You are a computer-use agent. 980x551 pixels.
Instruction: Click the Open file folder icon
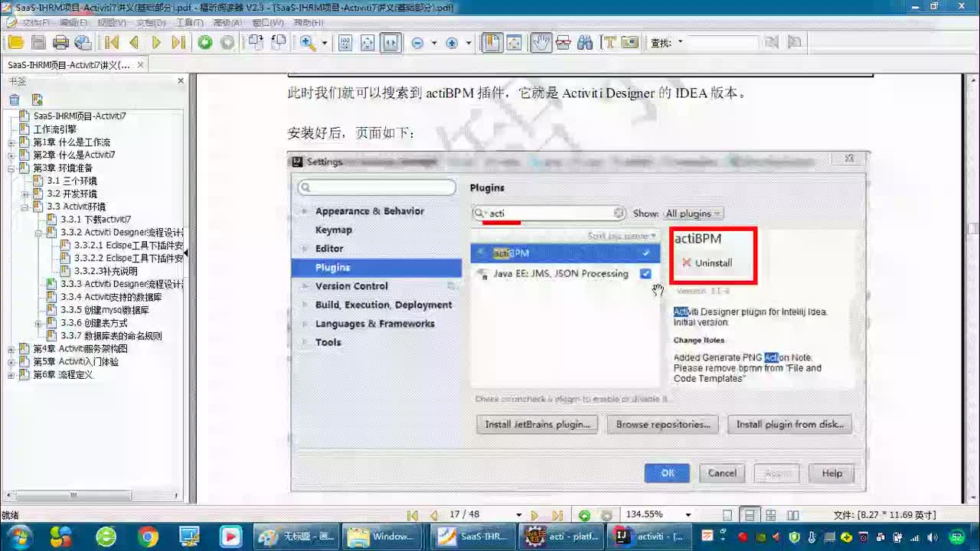click(15, 43)
